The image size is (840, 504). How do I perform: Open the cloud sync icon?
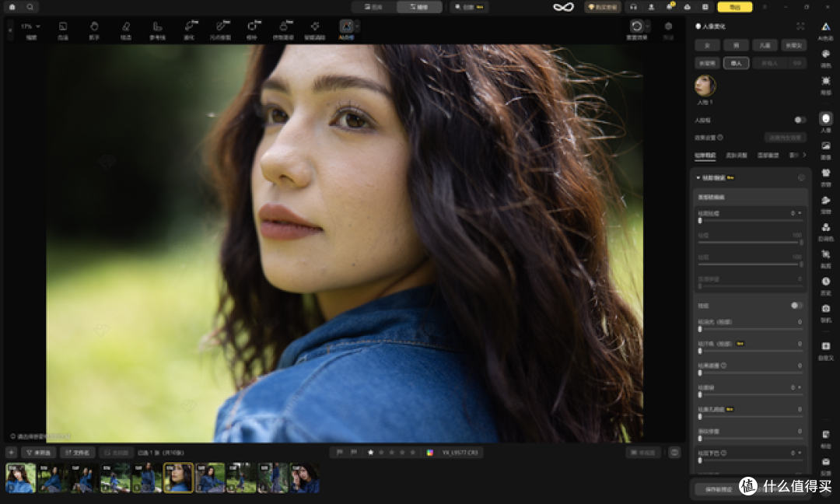click(688, 7)
